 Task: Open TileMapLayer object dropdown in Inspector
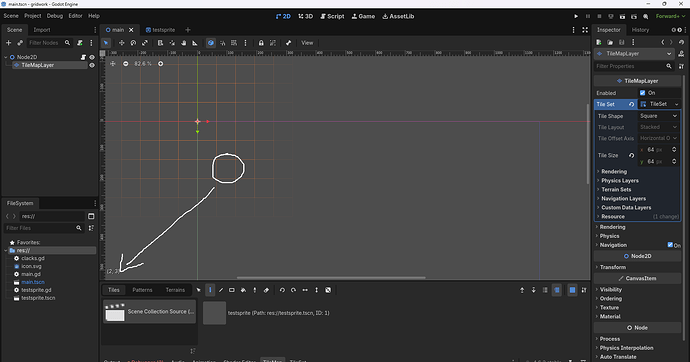click(634, 54)
